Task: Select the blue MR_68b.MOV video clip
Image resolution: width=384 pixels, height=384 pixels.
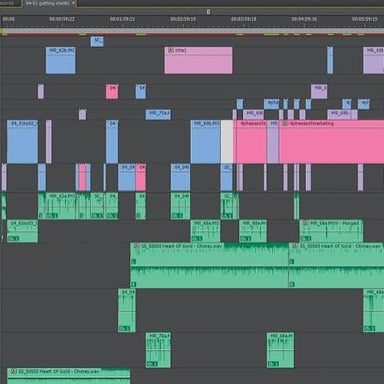Action: tap(205, 142)
